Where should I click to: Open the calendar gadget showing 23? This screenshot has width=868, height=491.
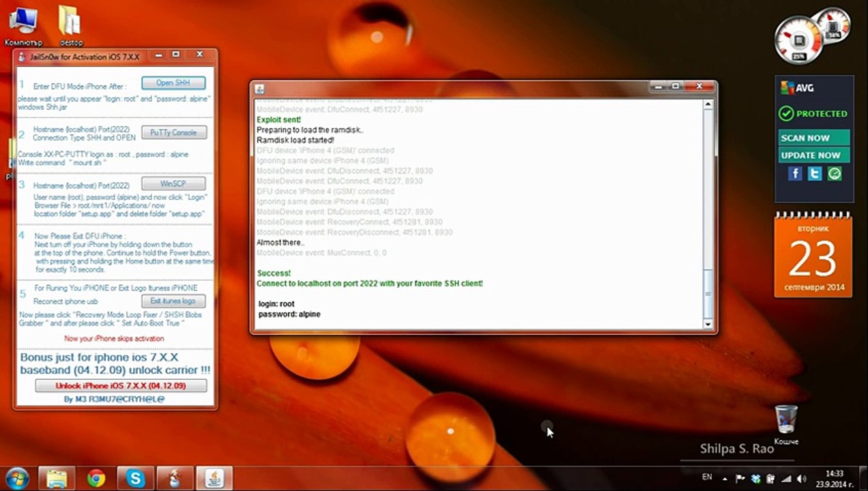(x=813, y=256)
